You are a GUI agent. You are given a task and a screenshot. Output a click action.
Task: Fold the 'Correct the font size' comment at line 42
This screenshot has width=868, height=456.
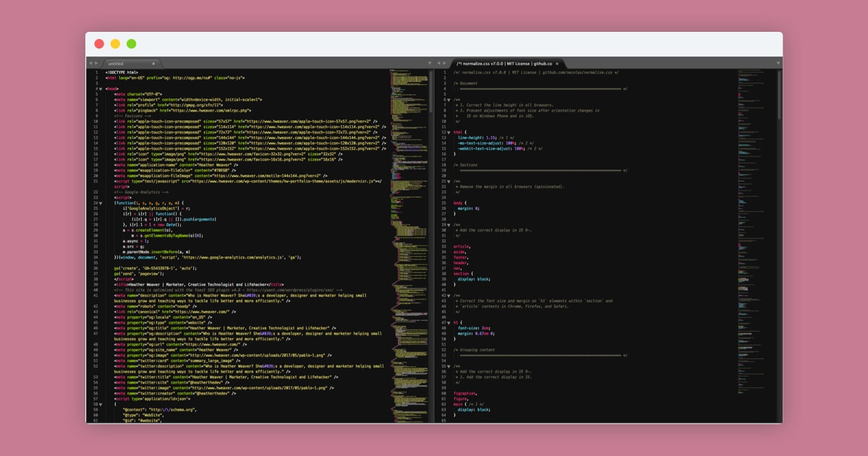coord(448,295)
